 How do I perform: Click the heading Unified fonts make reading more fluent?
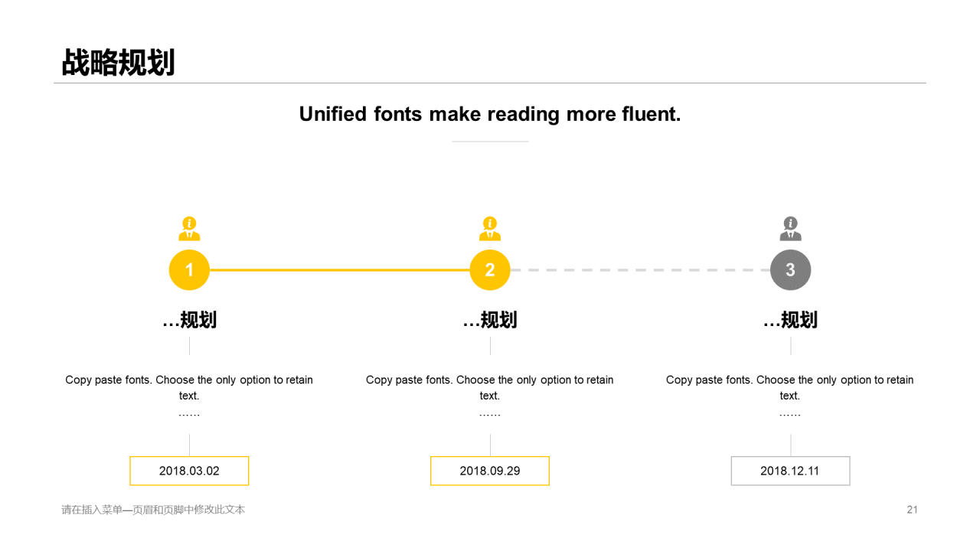click(x=490, y=114)
